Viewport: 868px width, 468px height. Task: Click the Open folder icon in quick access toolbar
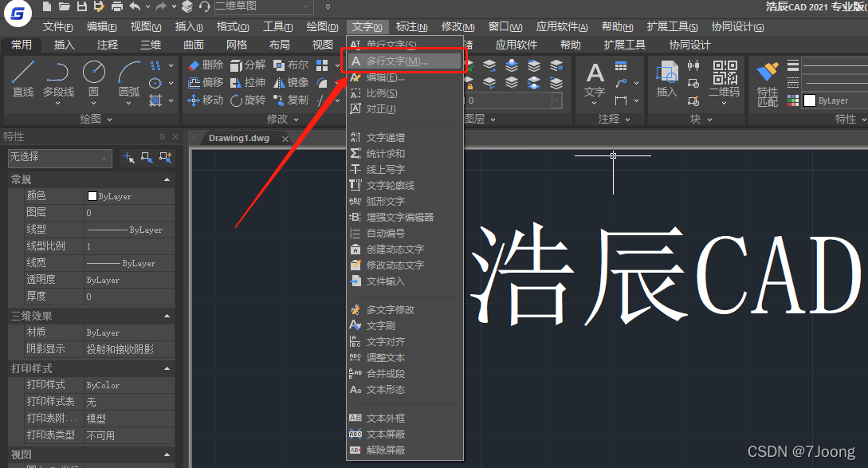click(x=65, y=6)
